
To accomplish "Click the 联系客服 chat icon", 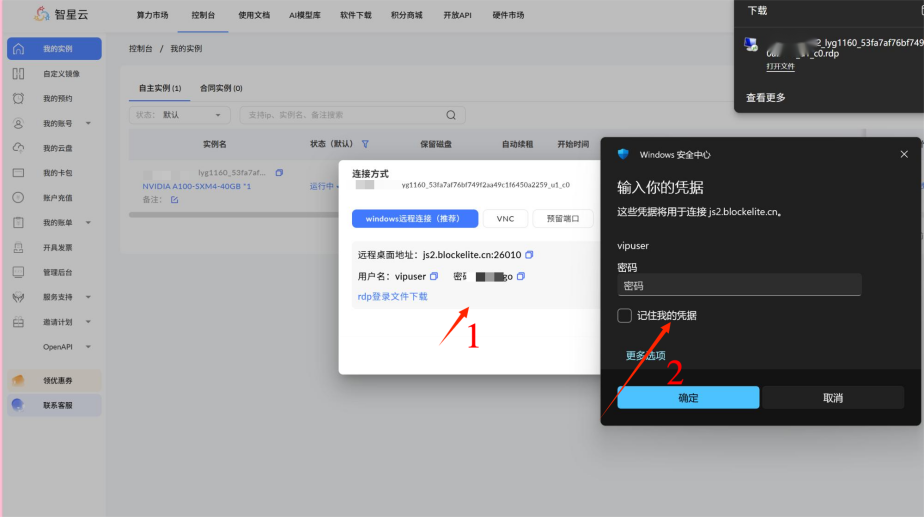I will tap(18, 405).
